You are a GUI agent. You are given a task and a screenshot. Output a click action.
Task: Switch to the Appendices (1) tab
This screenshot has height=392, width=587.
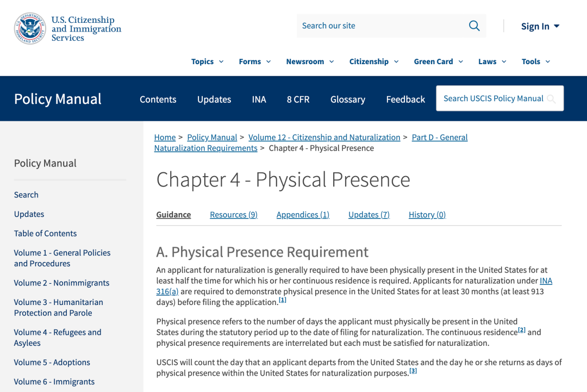pos(303,215)
